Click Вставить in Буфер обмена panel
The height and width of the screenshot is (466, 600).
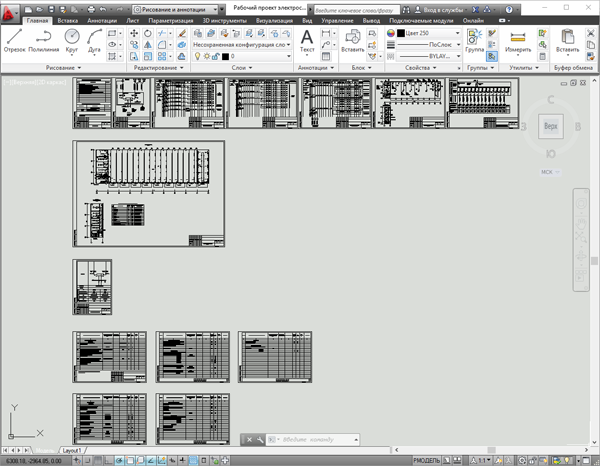point(567,41)
